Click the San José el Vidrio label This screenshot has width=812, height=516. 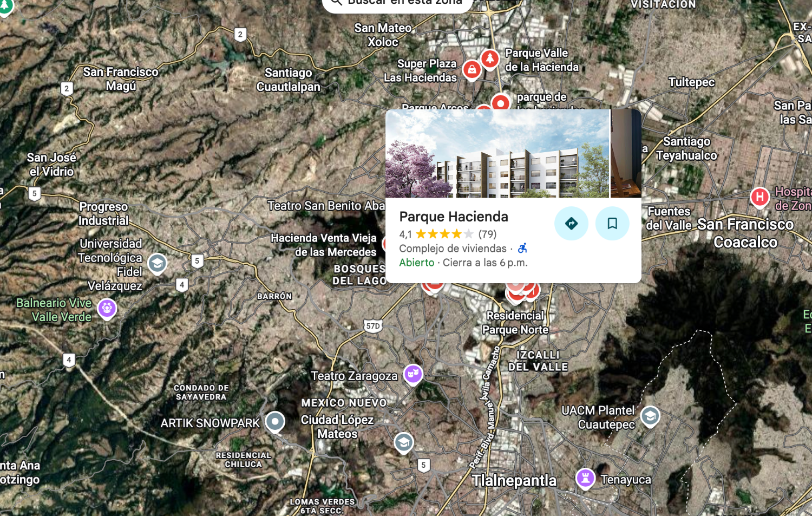pyautogui.click(x=51, y=165)
